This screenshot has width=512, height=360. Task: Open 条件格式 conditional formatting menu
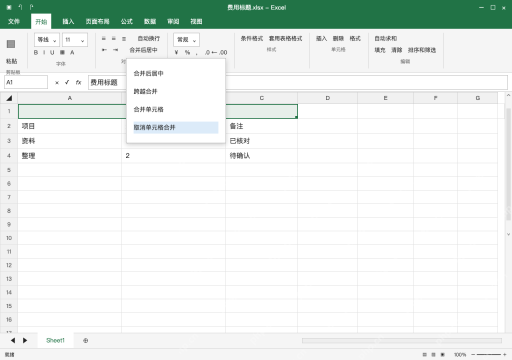click(252, 39)
